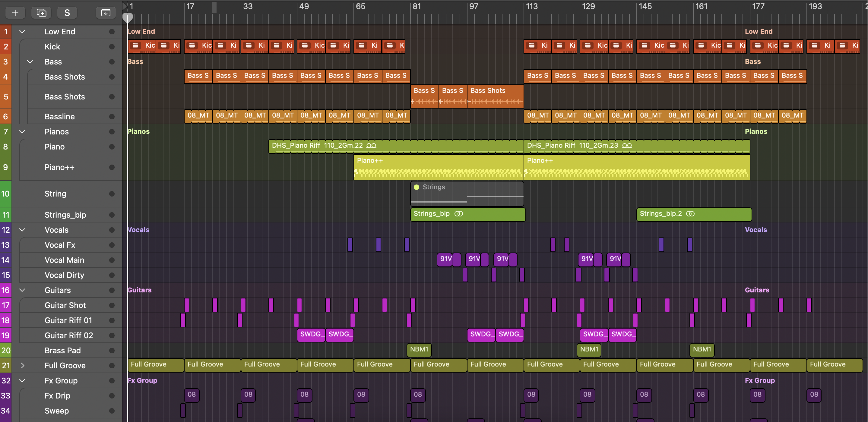Toggle the Guitar Riff 02 track enable dot

112,335
